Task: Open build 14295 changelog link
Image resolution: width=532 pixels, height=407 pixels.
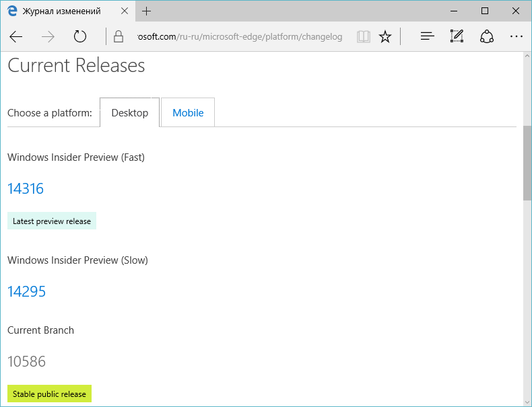Action: (x=26, y=291)
